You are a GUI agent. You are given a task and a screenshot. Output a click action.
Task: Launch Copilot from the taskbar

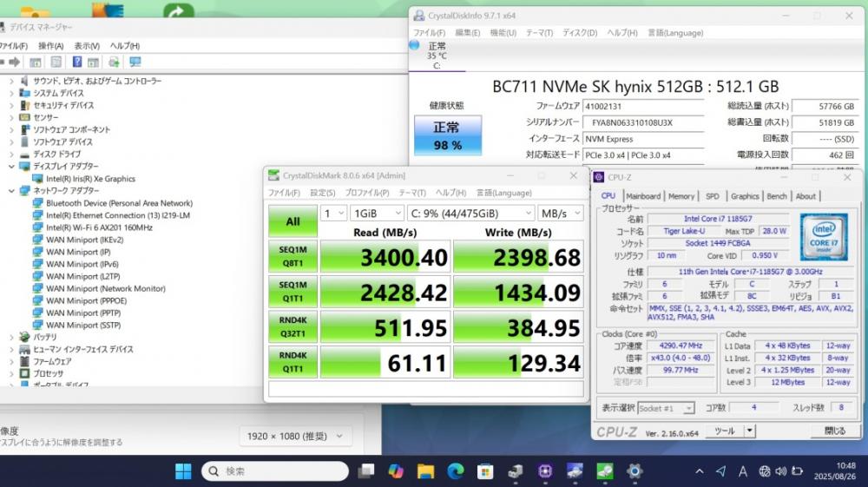click(396, 471)
